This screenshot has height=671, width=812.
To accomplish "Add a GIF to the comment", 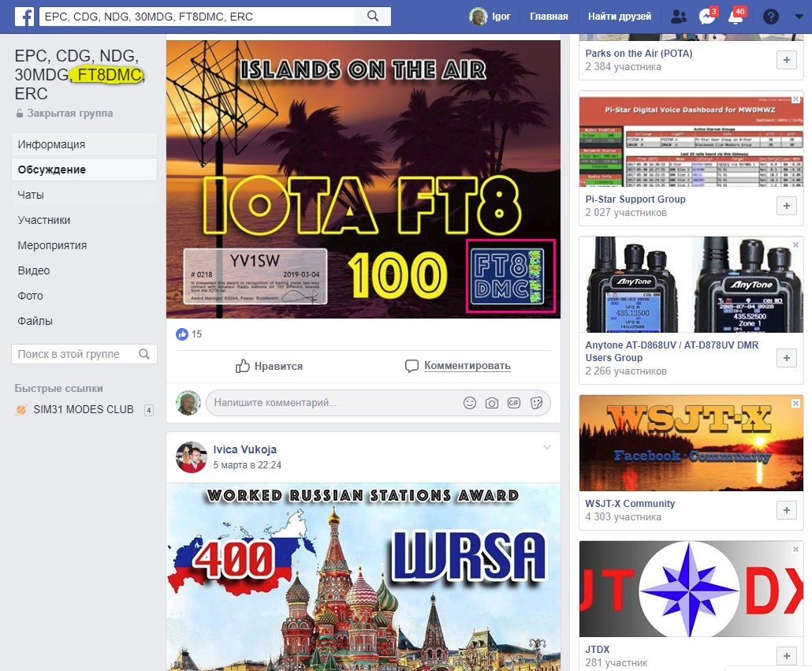I will tap(514, 403).
